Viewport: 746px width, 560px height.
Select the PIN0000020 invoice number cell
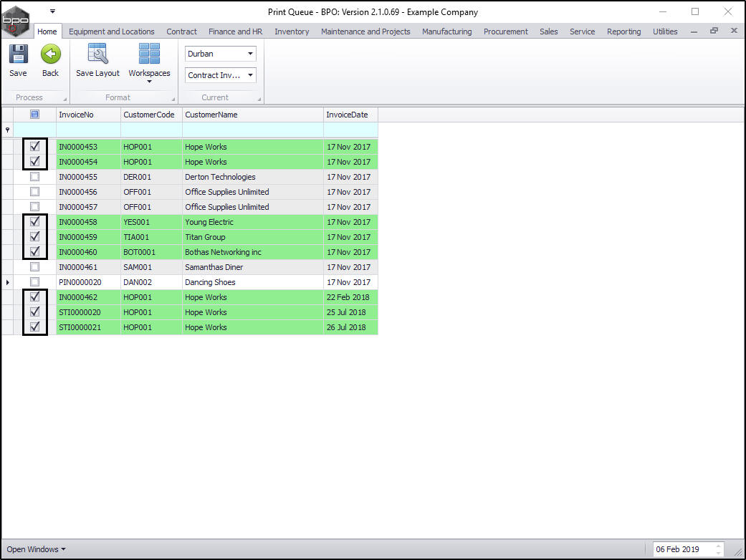pyautogui.click(x=88, y=282)
